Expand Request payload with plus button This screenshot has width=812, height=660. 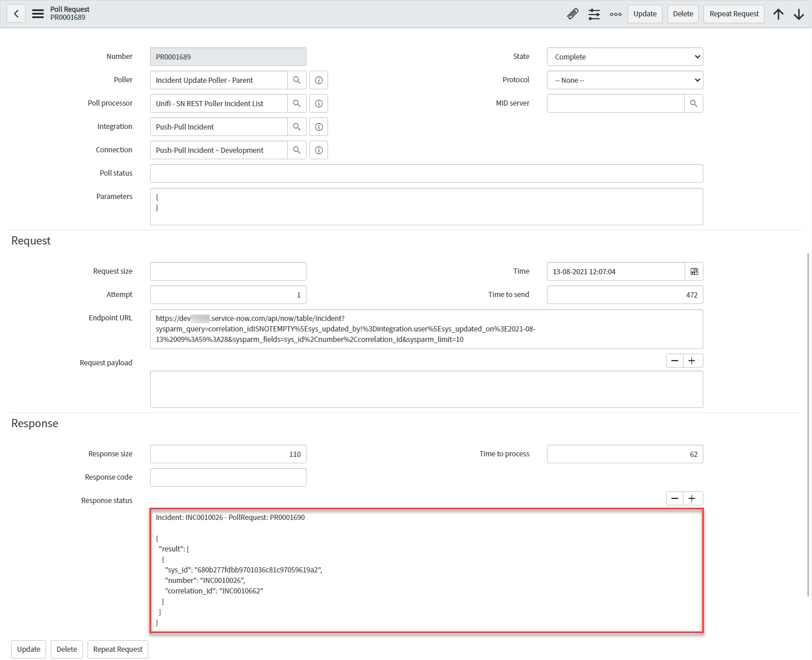tap(692, 361)
